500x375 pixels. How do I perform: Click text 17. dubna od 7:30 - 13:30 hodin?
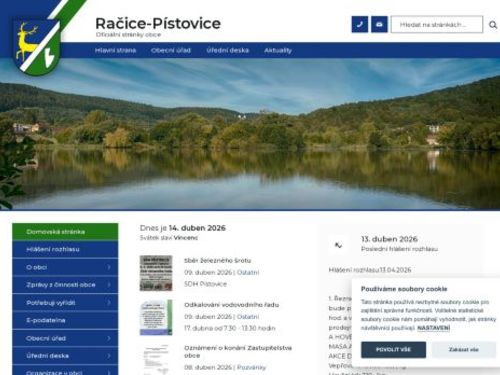point(230,328)
